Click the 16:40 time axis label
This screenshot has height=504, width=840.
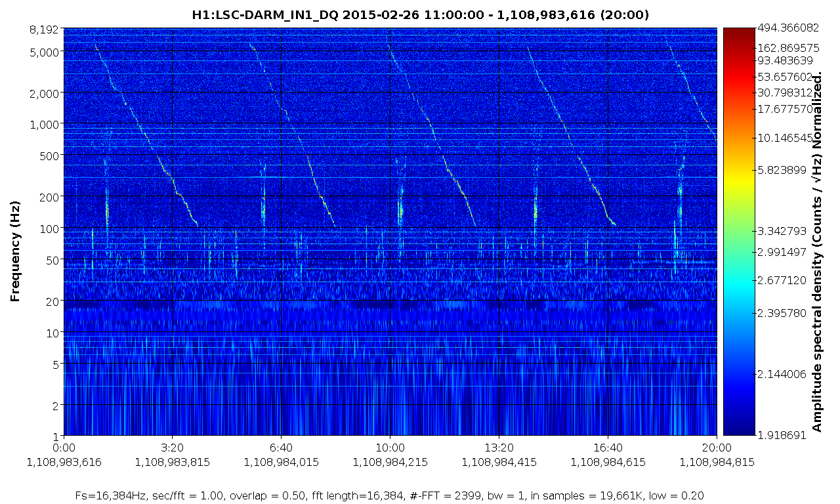click(x=608, y=448)
